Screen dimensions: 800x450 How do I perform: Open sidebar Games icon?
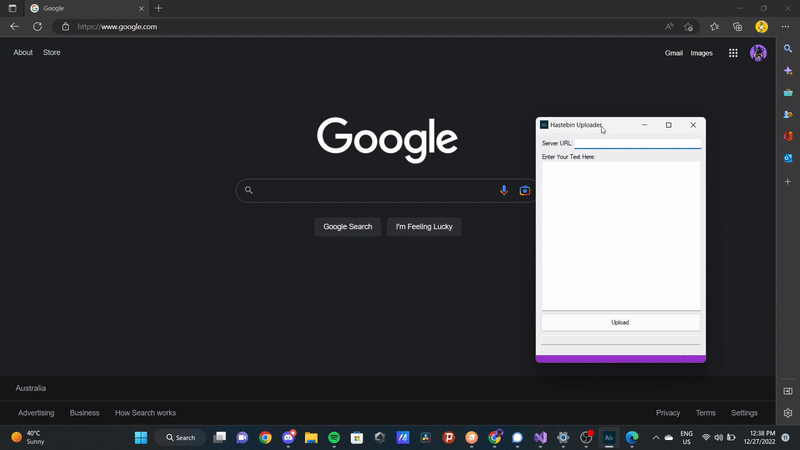click(788, 114)
